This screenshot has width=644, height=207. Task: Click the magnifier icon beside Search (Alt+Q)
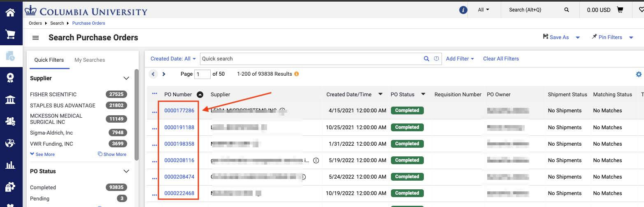[567, 10]
